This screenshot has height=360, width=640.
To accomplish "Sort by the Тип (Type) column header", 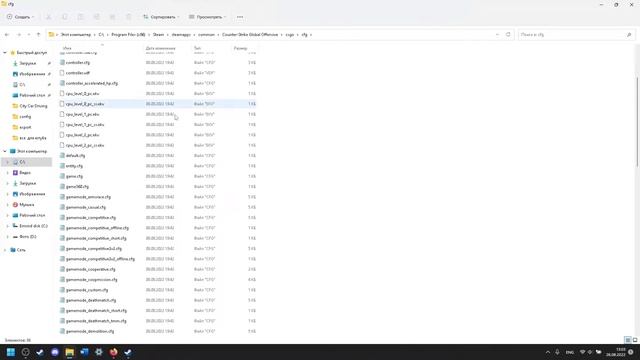I will point(197,48).
